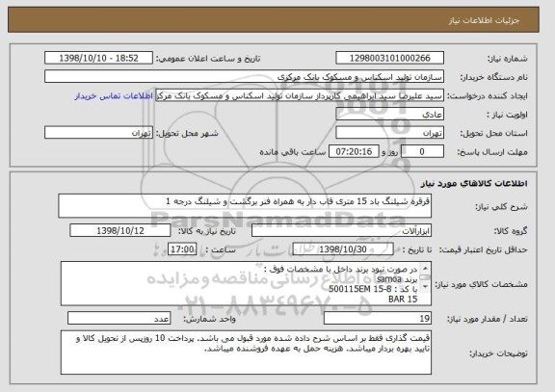Click the time field showing 17:00

pos(182,249)
